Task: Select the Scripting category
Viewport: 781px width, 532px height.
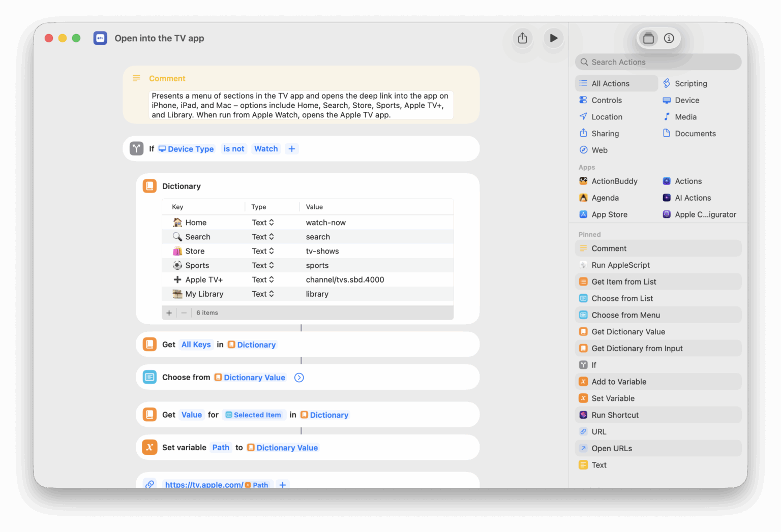Action: pos(690,83)
